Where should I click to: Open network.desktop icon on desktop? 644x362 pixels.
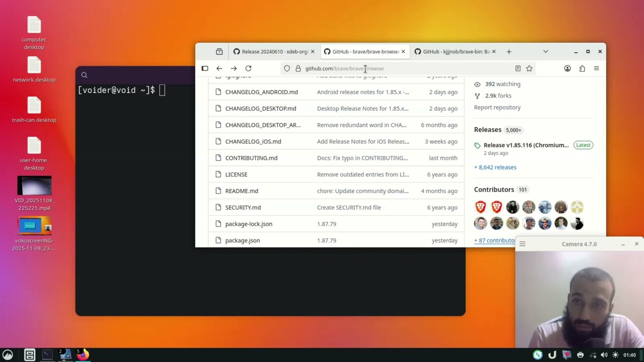coord(34,70)
